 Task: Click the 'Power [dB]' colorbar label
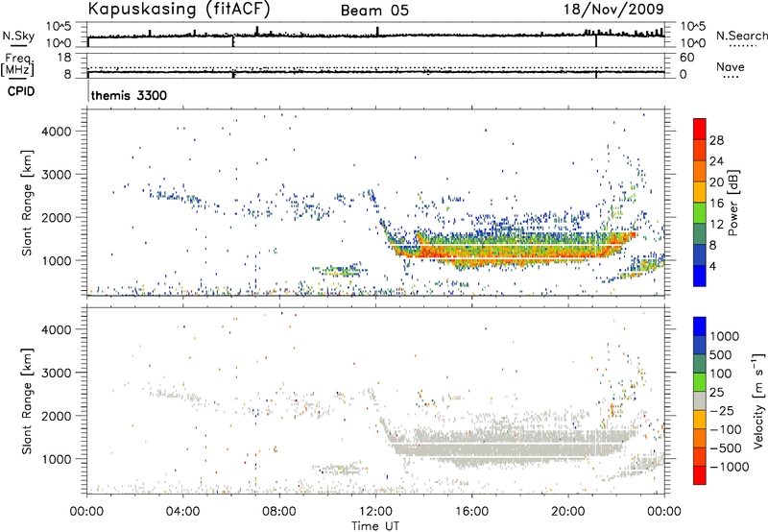(732, 203)
